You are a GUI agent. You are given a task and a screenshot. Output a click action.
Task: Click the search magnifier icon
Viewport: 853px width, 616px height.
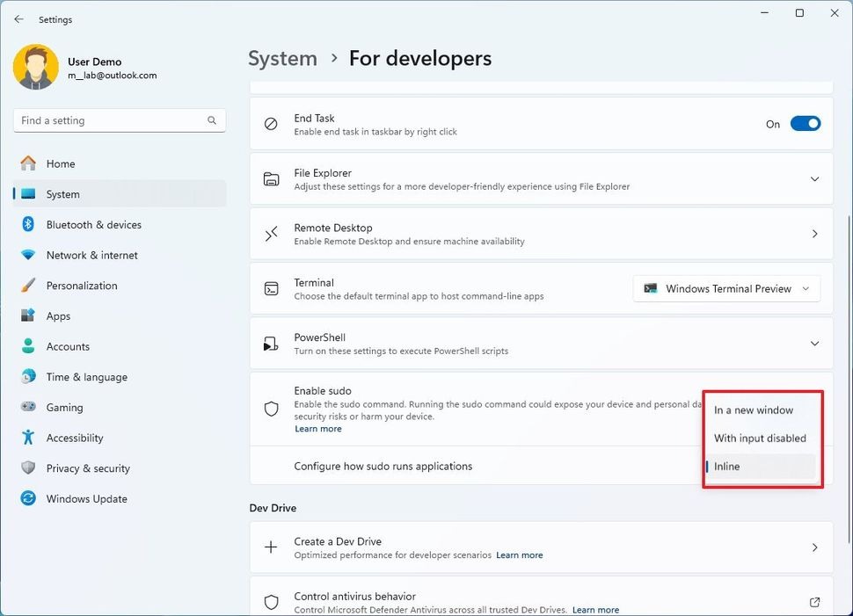pyautogui.click(x=212, y=120)
